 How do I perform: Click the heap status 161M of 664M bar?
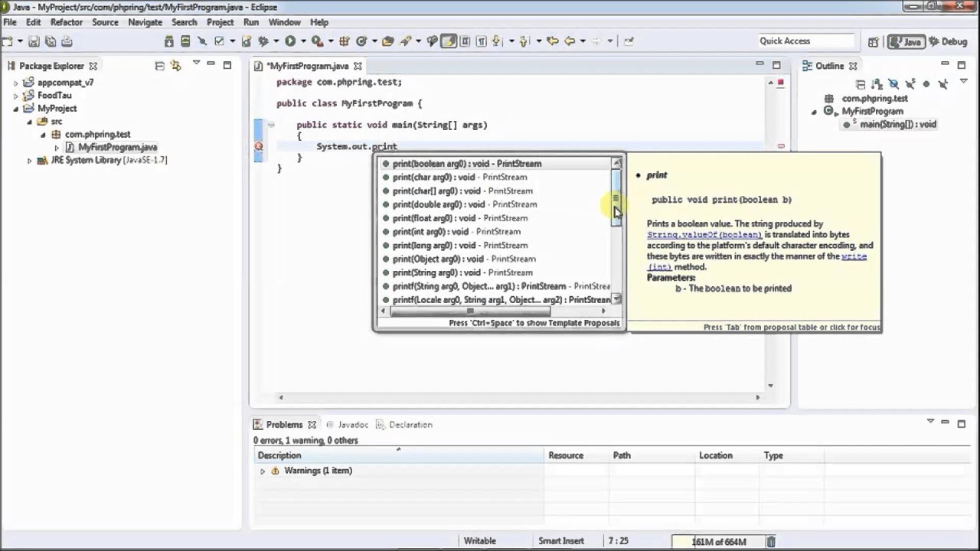718,541
